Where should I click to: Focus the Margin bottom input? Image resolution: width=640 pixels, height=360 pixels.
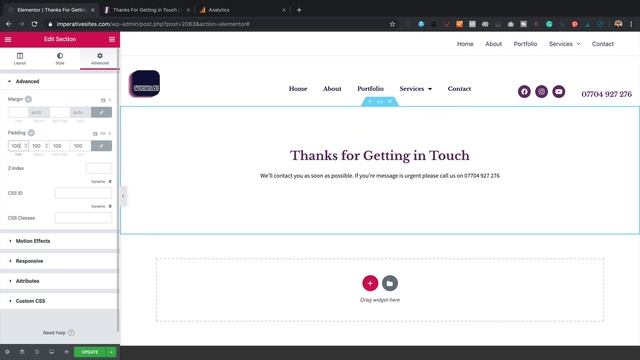pyautogui.click(x=60, y=112)
